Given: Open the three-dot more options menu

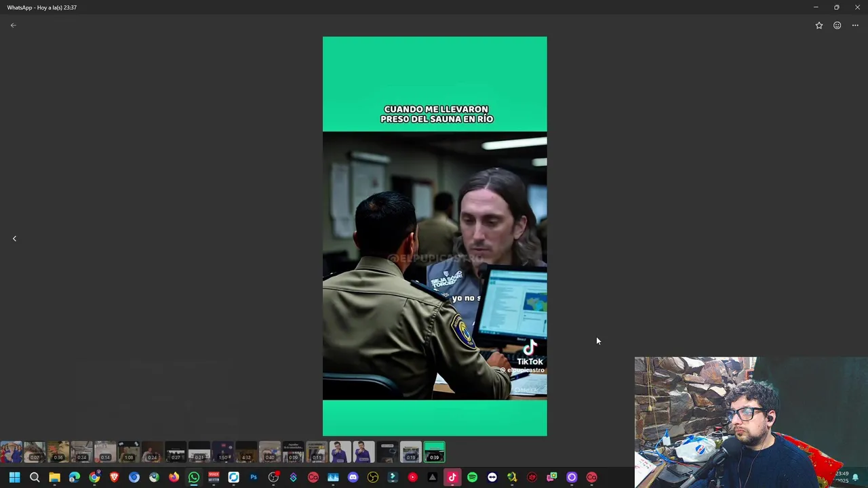Looking at the screenshot, I should 855,25.
